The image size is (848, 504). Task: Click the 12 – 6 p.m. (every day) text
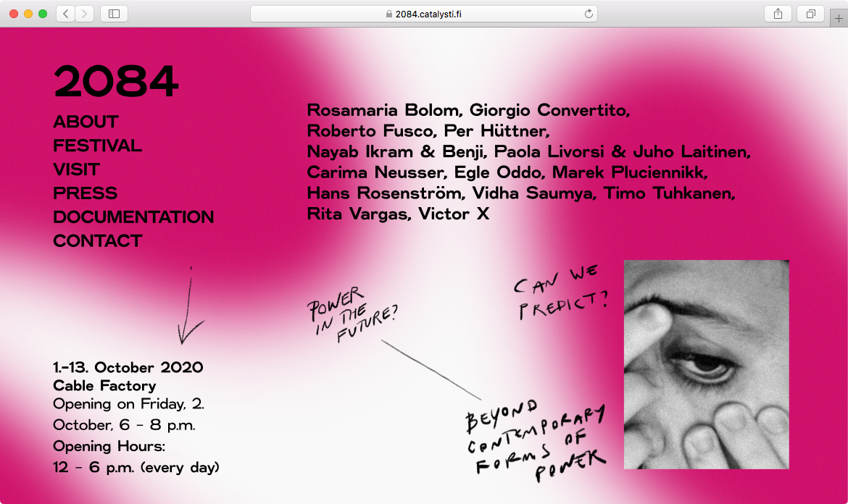click(x=136, y=467)
